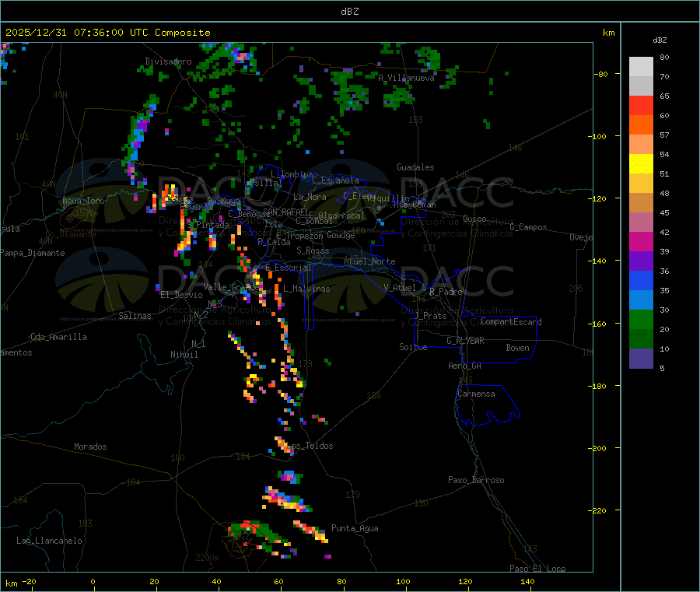The height and width of the screenshot is (592, 700).
Task: Click the 'Punta_Agua' map label
Action: pyautogui.click(x=355, y=528)
